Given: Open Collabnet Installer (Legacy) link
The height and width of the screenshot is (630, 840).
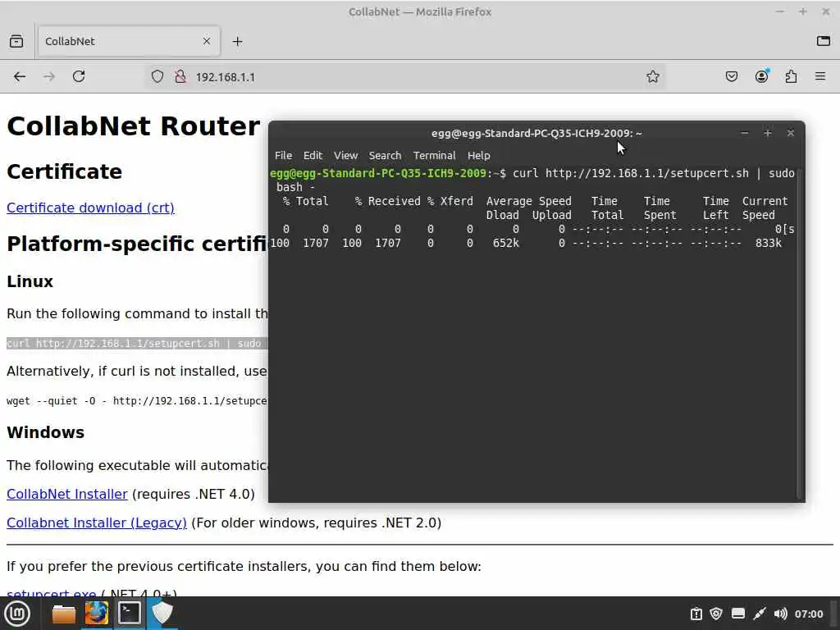Looking at the screenshot, I should tap(97, 523).
